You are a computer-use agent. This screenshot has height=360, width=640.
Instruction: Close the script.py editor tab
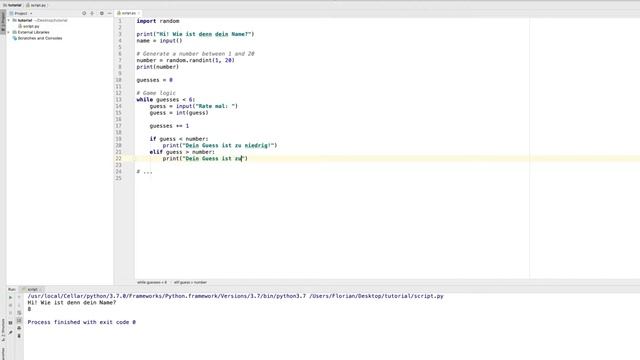[139, 13]
